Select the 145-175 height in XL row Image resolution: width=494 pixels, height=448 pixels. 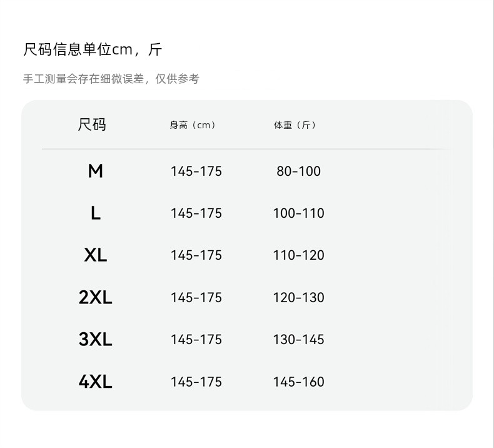coord(196,255)
